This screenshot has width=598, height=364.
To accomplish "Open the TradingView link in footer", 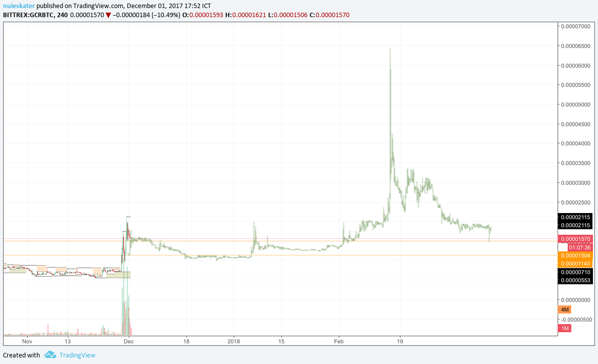I will coord(77,355).
